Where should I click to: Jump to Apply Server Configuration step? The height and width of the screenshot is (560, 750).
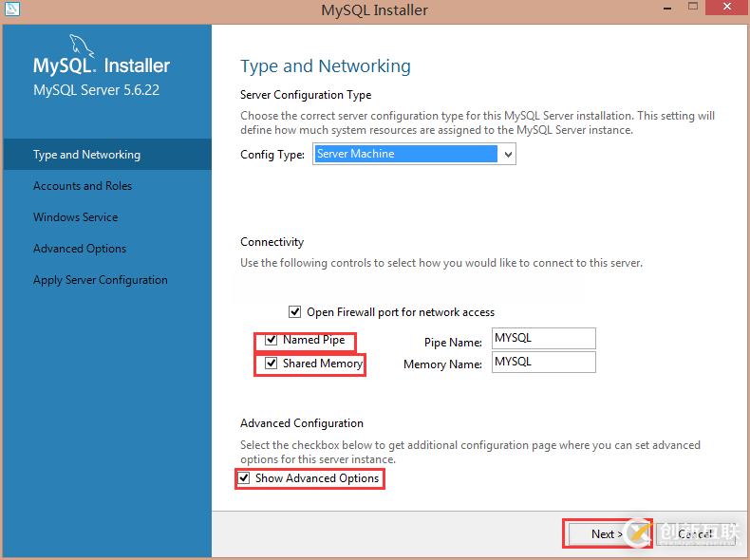[101, 280]
